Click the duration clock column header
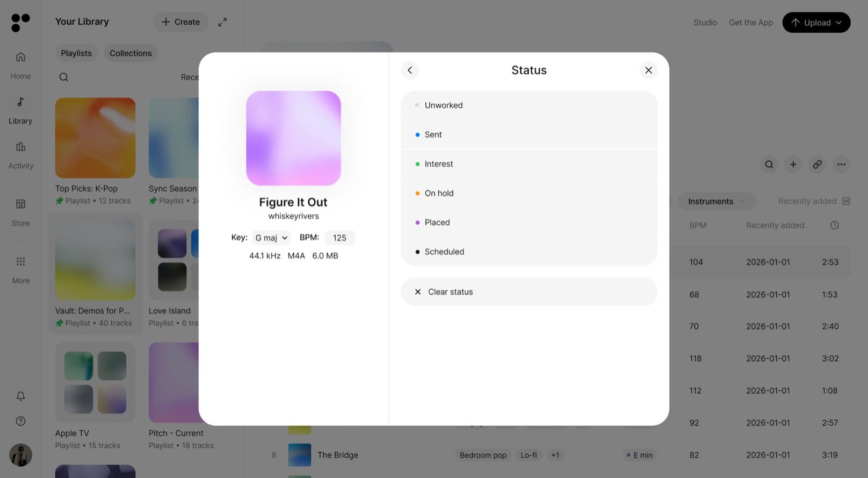The width and height of the screenshot is (868, 478). [834, 225]
